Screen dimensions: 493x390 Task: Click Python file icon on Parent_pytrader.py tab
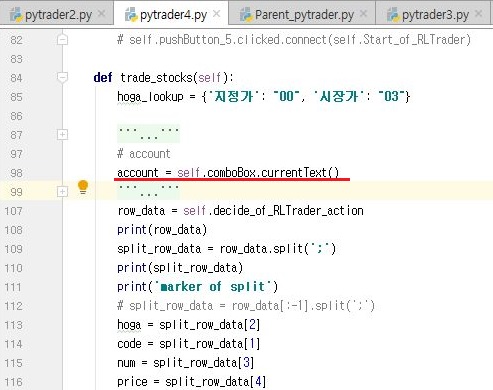click(246, 15)
